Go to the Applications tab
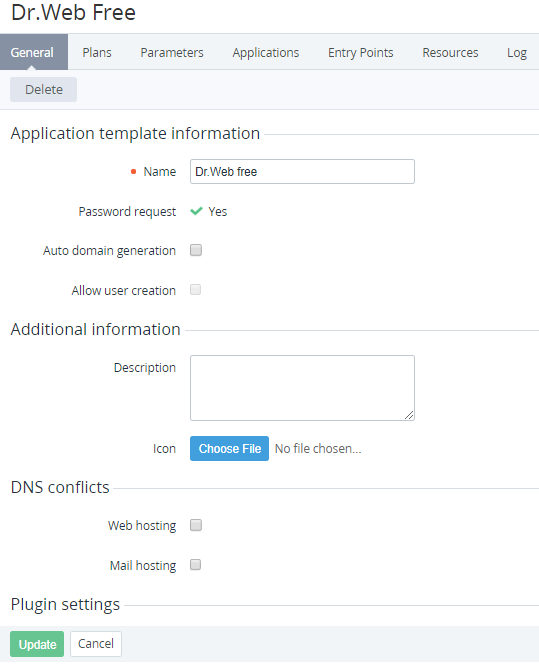The height and width of the screenshot is (667, 539). [x=265, y=52]
